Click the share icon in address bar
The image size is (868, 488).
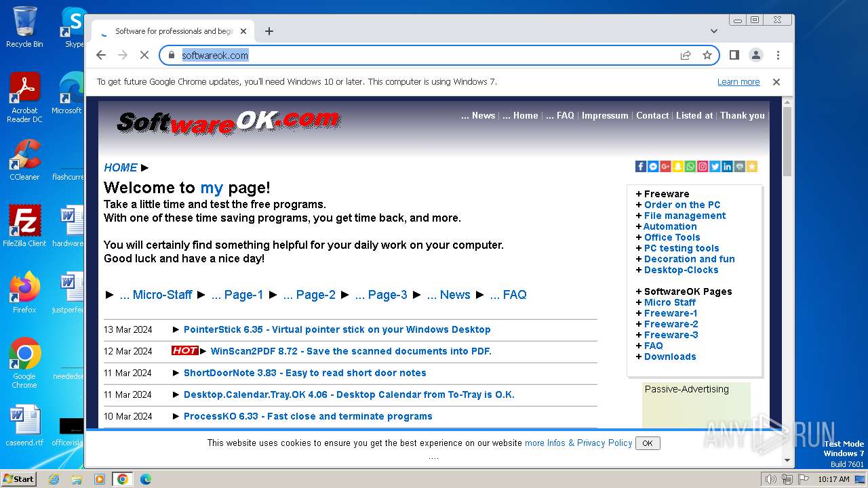coord(686,55)
